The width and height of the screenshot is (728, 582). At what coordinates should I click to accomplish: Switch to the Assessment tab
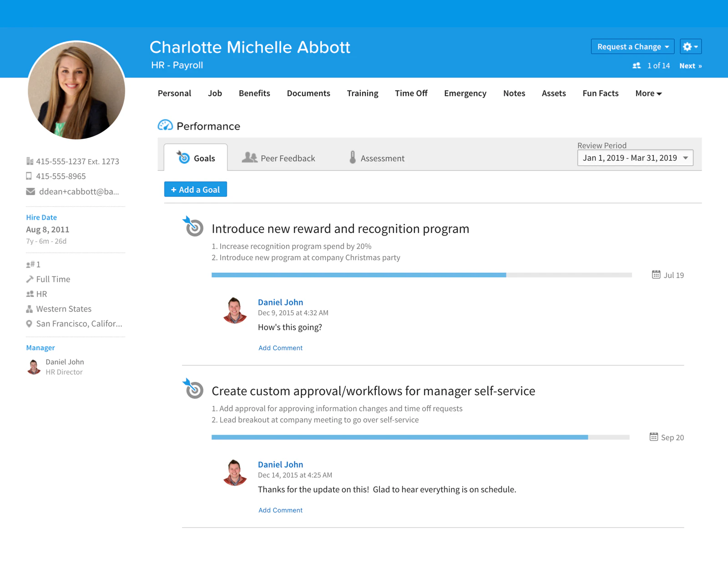pos(377,158)
